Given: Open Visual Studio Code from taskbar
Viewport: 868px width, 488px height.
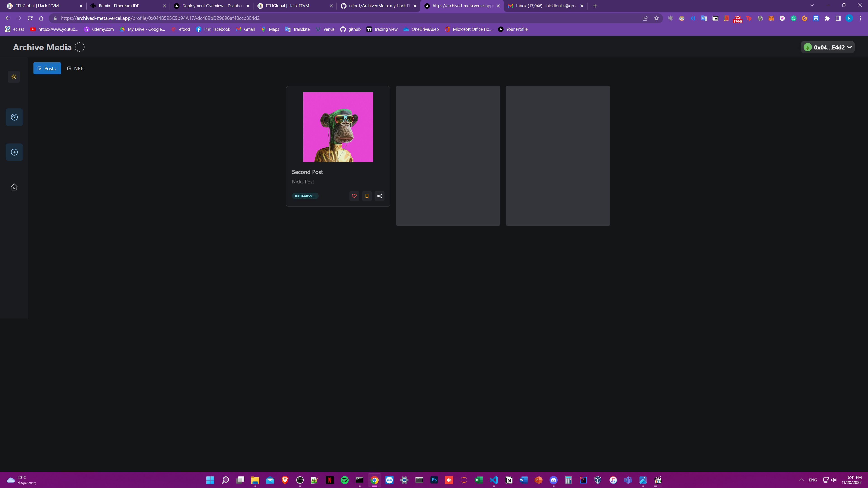Looking at the screenshot, I should [x=494, y=480].
